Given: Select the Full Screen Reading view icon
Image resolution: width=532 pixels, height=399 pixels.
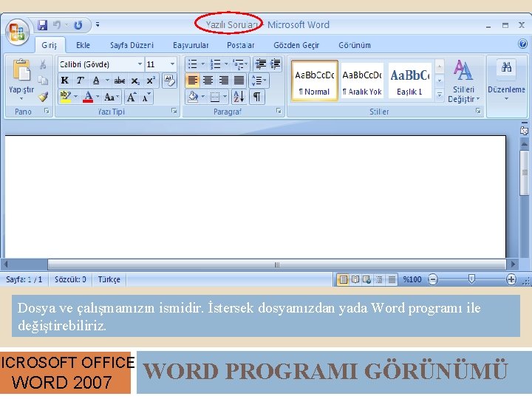Looking at the screenshot, I should coord(355,279).
